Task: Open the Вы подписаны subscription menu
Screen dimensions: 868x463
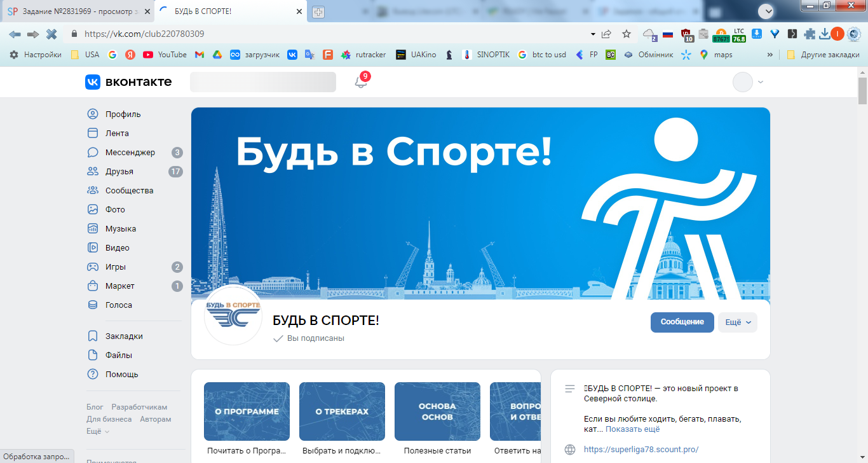Action: (308, 338)
